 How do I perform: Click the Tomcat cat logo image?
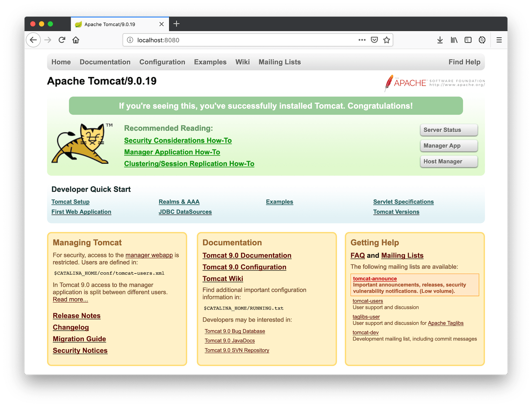[x=82, y=144]
